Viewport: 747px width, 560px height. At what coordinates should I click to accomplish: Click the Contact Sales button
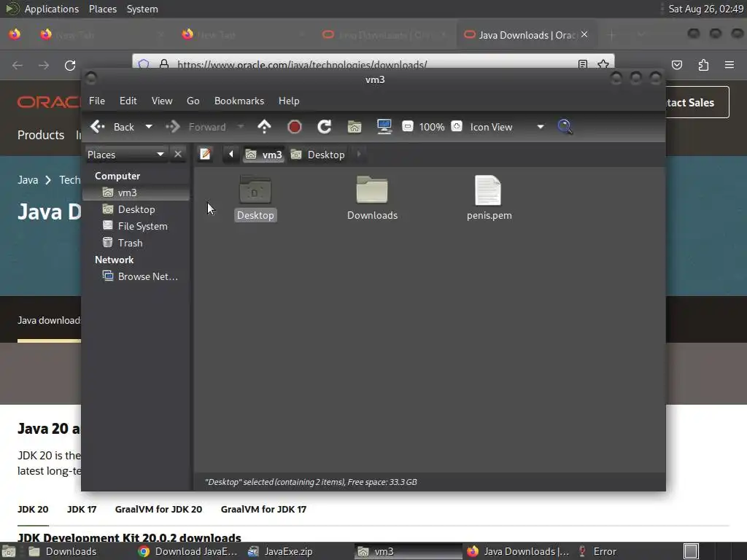[x=697, y=102]
